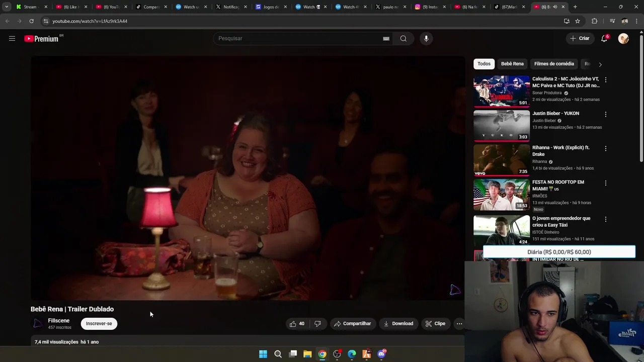Switch to the Notificações X tab
Viewport: 644px width, 362px height.
[231, 7]
